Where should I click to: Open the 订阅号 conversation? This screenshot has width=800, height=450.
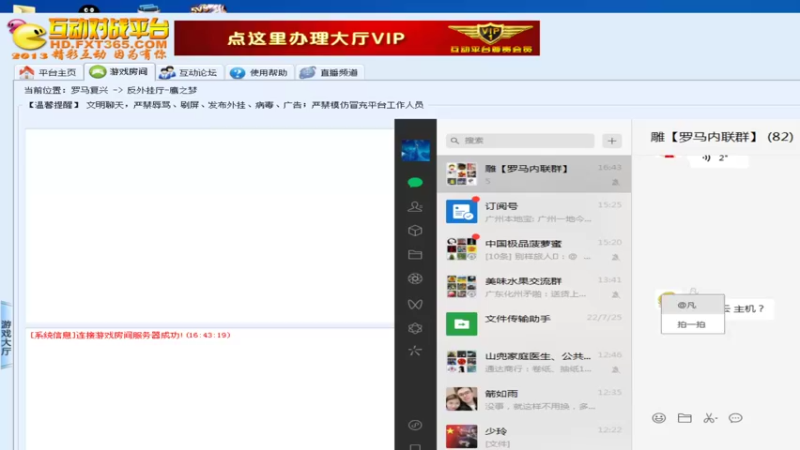coord(534,212)
